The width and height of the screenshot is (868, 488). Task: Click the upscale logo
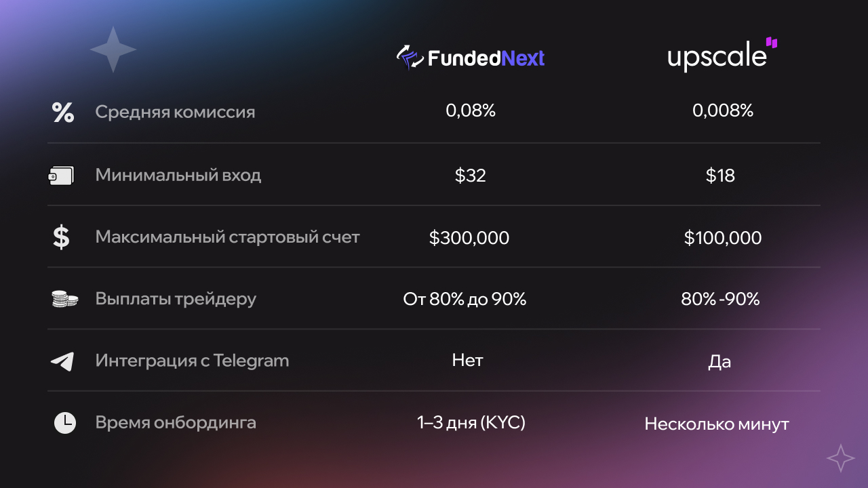722,55
